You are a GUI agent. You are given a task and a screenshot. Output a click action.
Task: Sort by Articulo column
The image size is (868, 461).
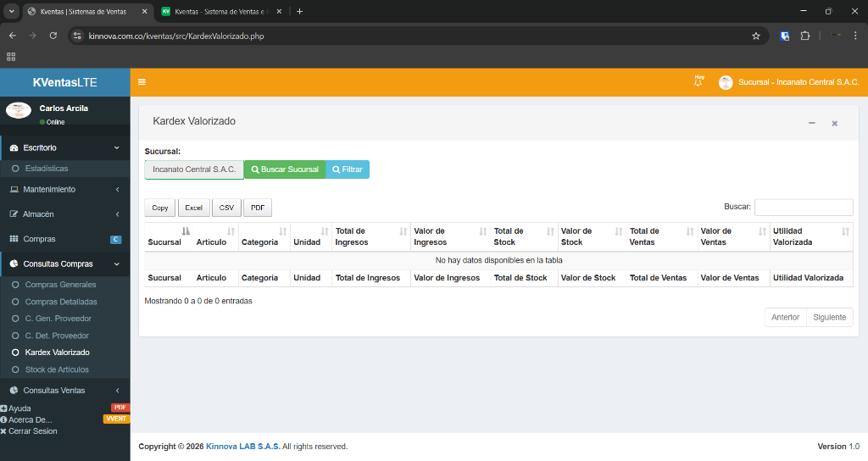tap(215, 237)
